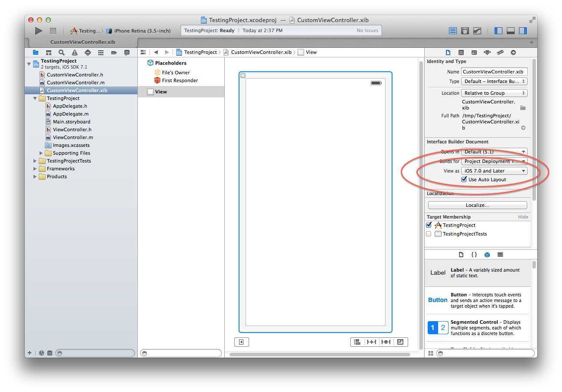The height and width of the screenshot is (392, 562).
Task: Open the Pin constraints menu
Action: pyautogui.click(x=372, y=342)
